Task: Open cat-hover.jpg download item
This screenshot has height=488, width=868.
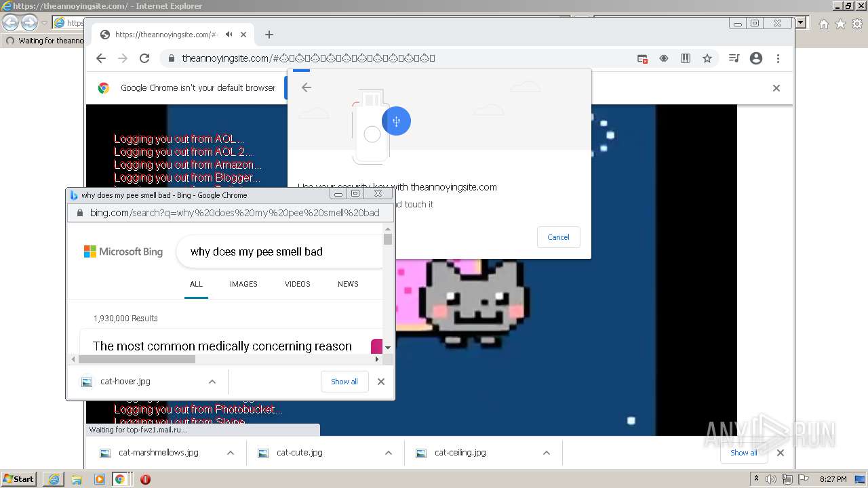Action: click(x=125, y=382)
